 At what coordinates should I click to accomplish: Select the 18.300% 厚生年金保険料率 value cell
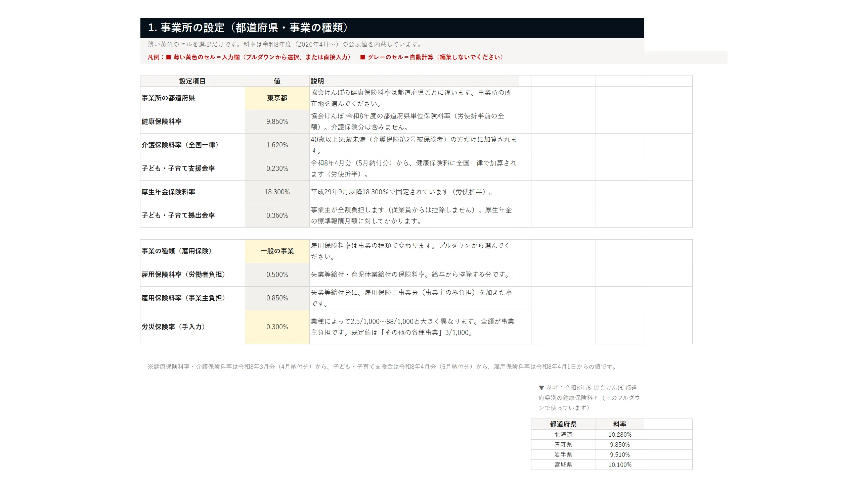[x=277, y=192]
